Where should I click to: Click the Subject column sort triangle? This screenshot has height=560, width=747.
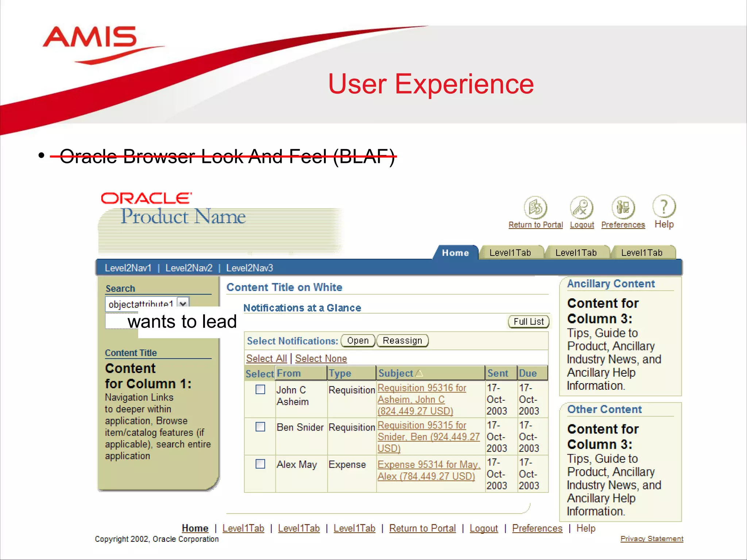pyautogui.click(x=419, y=373)
